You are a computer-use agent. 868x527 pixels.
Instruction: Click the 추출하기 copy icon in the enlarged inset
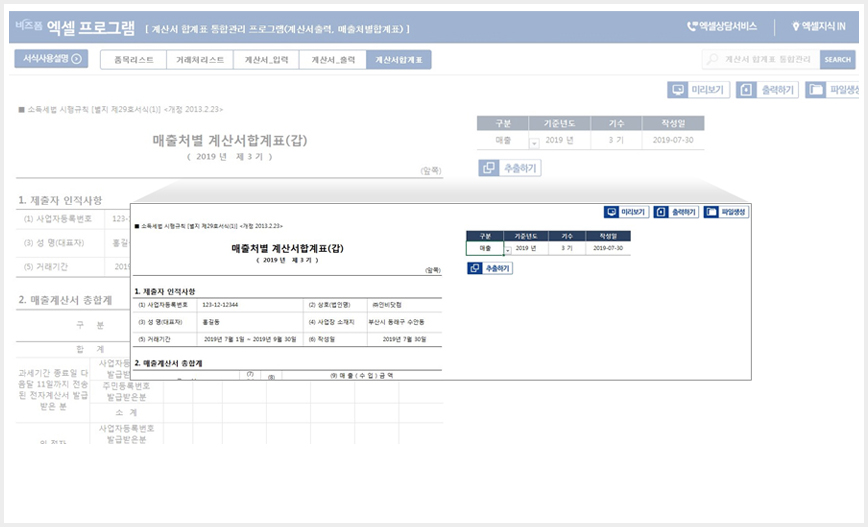tap(474, 268)
